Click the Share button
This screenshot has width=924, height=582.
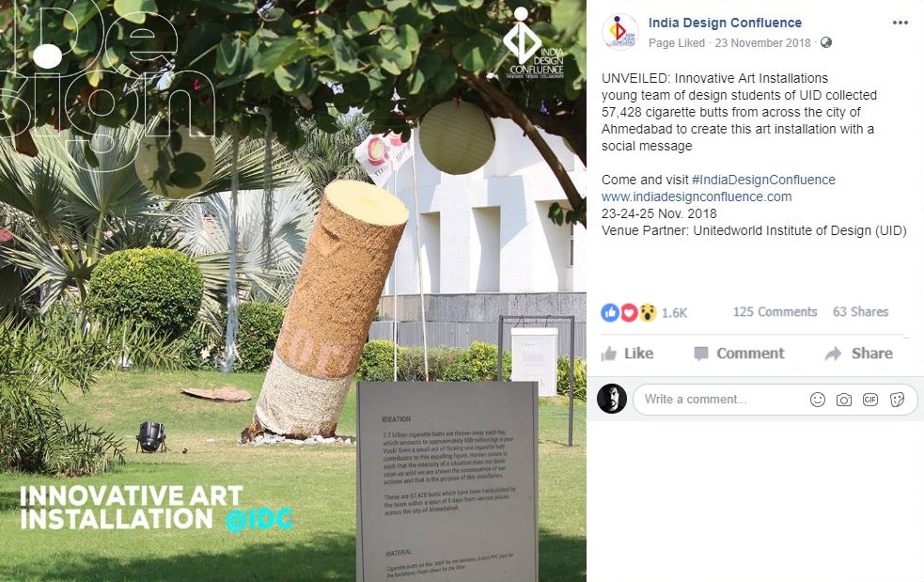(859, 354)
